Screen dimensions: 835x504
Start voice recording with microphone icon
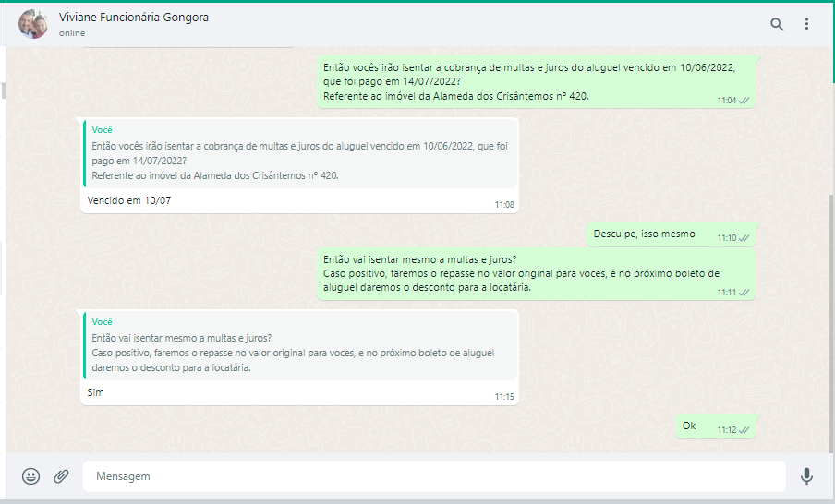pyautogui.click(x=806, y=476)
